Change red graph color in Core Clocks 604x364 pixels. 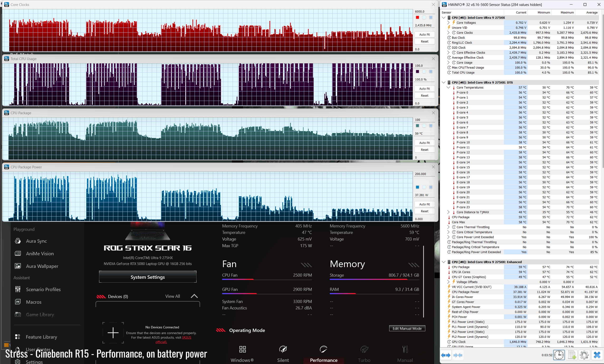pos(417,17)
